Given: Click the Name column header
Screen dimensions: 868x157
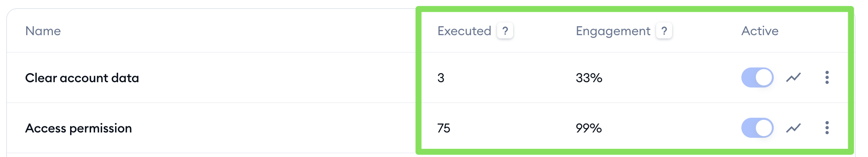Looking at the screenshot, I should tap(43, 31).
